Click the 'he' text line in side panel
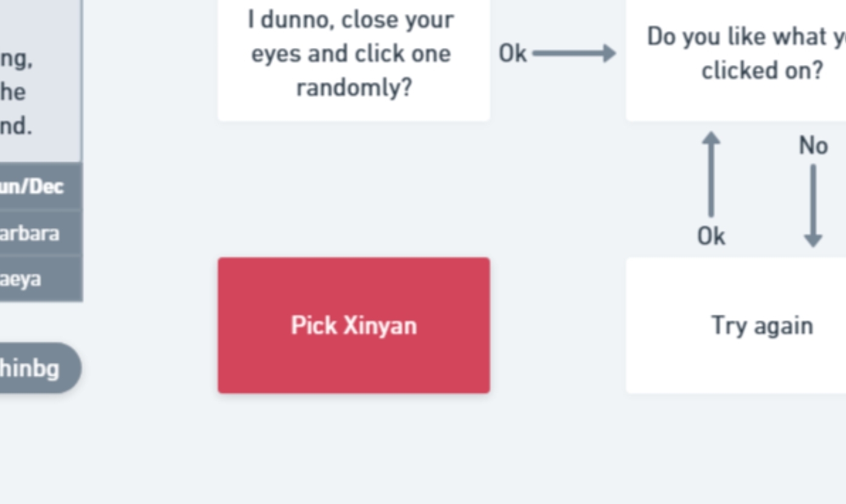Screen dimensions: 846x504 point(13,92)
